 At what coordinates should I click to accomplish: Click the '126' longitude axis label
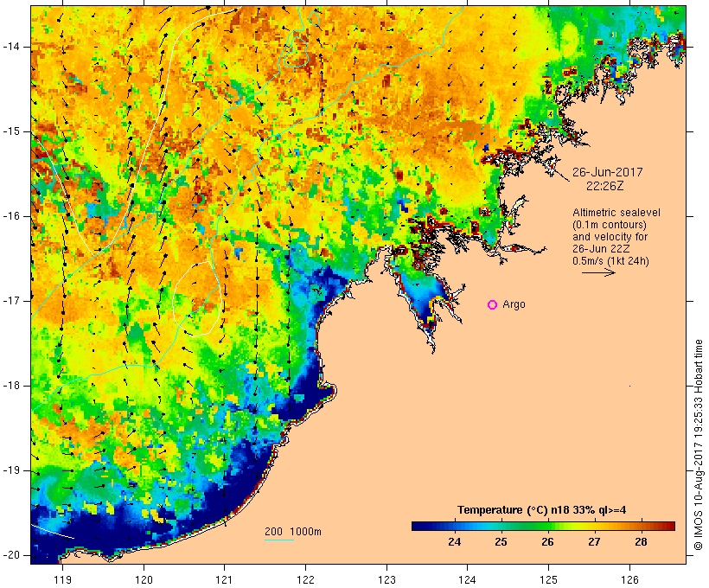[629, 580]
